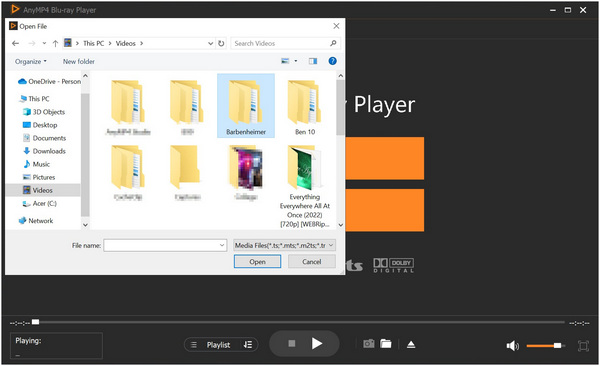This screenshot has height=366, width=600.
Task: Select OneDrive - Personal in navigation pane
Action: [x=49, y=82]
